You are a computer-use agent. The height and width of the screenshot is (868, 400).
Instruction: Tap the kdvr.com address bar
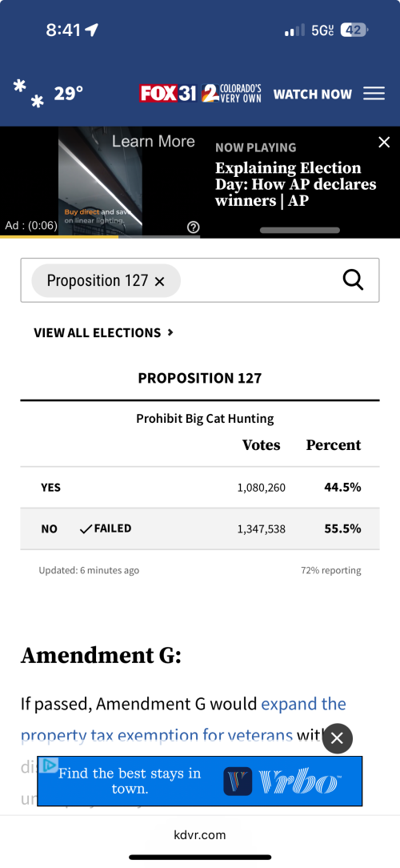click(x=200, y=835)
